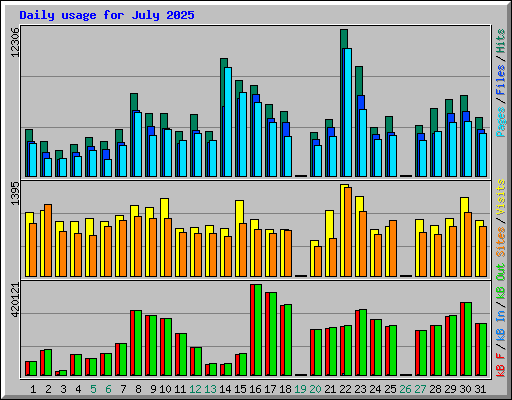Click green weekend day number 13
The height and width of the screenshot is (400, 512).
[210, 389]
